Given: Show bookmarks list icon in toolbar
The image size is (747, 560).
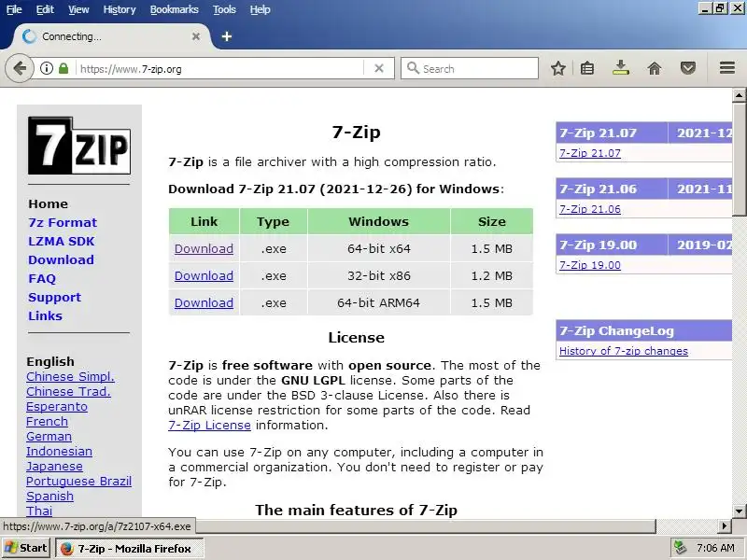Looking at the screenshot, I should (x=587, y=68).
